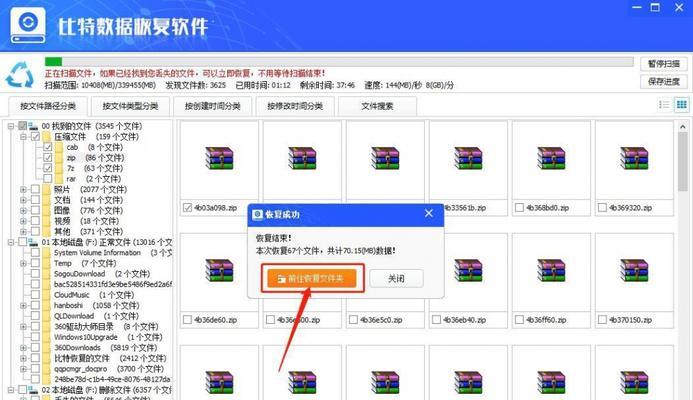Uncheck the 压缩文件 checkbox
This screenshot has width=693, height=400.
point(35,137)
